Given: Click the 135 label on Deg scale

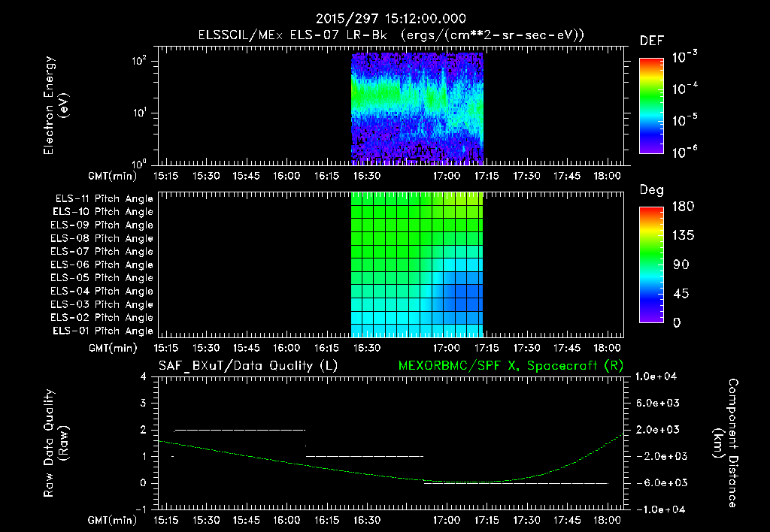Looking at the screenshot, I should click(x=683, y=235).
